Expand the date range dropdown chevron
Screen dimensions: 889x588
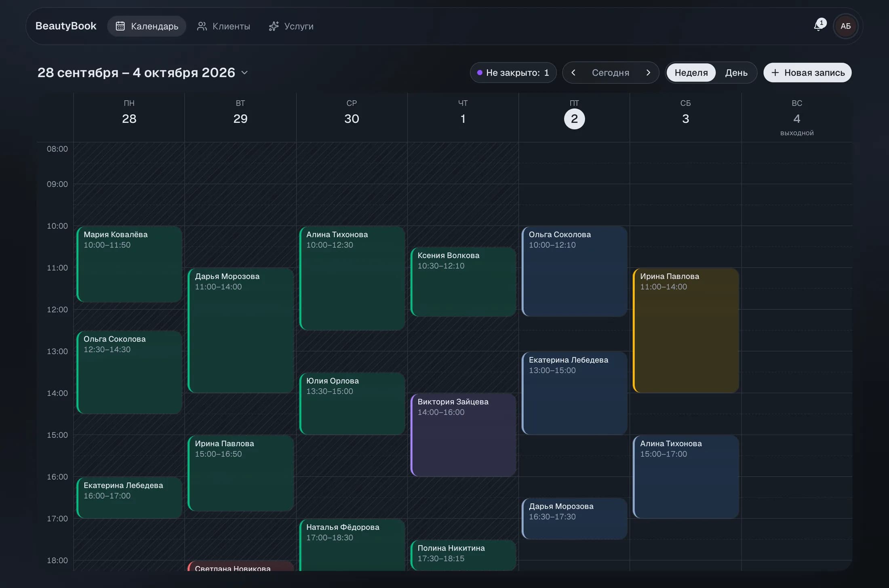tap(244, 73)
